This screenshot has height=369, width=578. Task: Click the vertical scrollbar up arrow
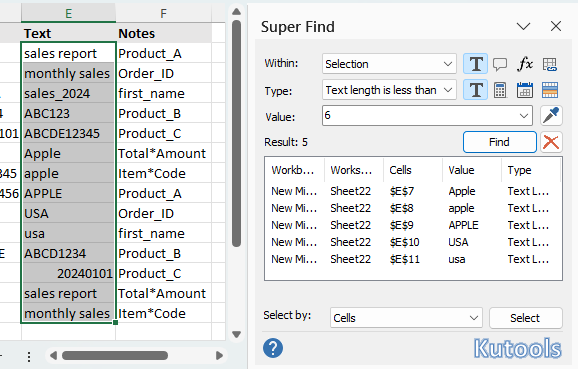tap(237, 11)
